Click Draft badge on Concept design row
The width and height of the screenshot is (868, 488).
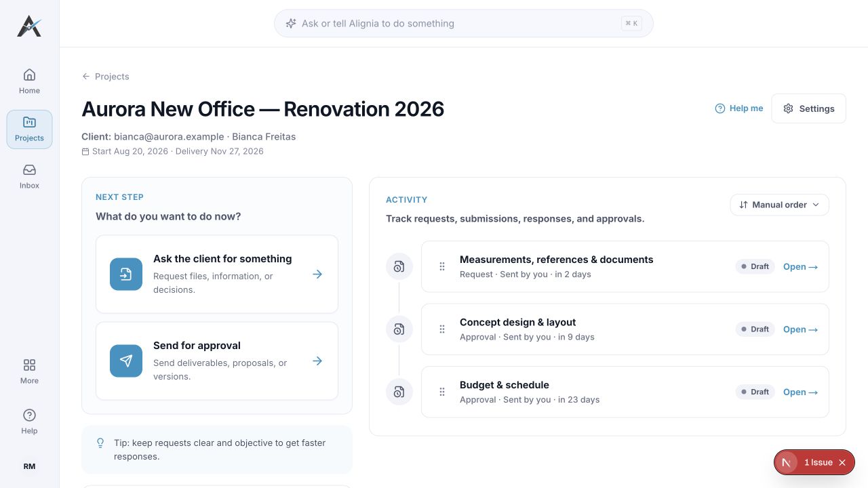click(755, 329)
